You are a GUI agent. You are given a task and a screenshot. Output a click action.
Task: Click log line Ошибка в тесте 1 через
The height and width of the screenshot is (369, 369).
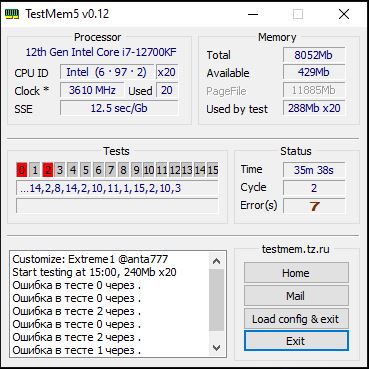(76, 350)
